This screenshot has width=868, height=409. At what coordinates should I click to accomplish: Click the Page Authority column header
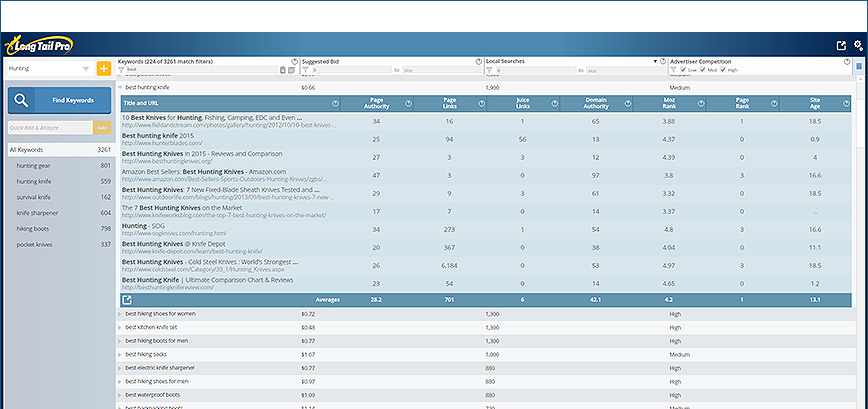coord(376,103)
